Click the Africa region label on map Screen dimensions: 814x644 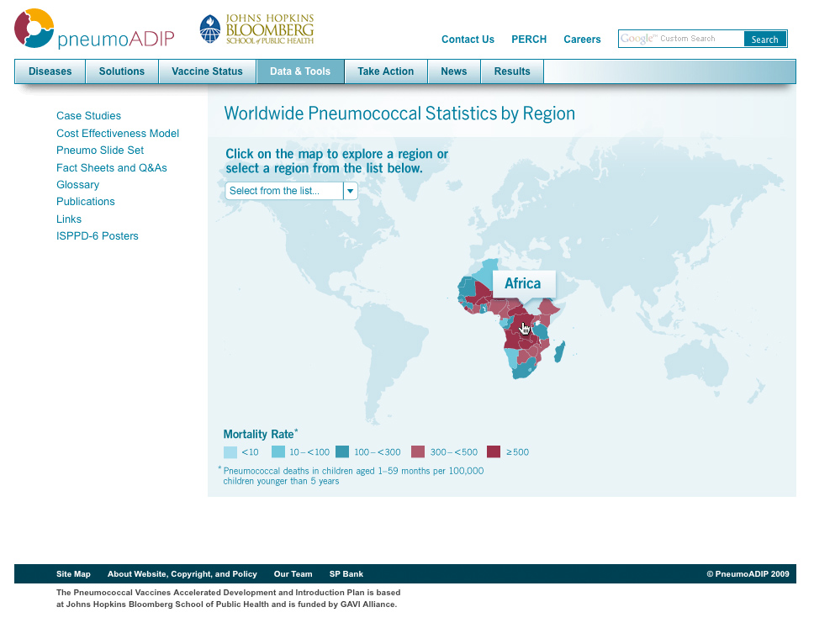522,284
